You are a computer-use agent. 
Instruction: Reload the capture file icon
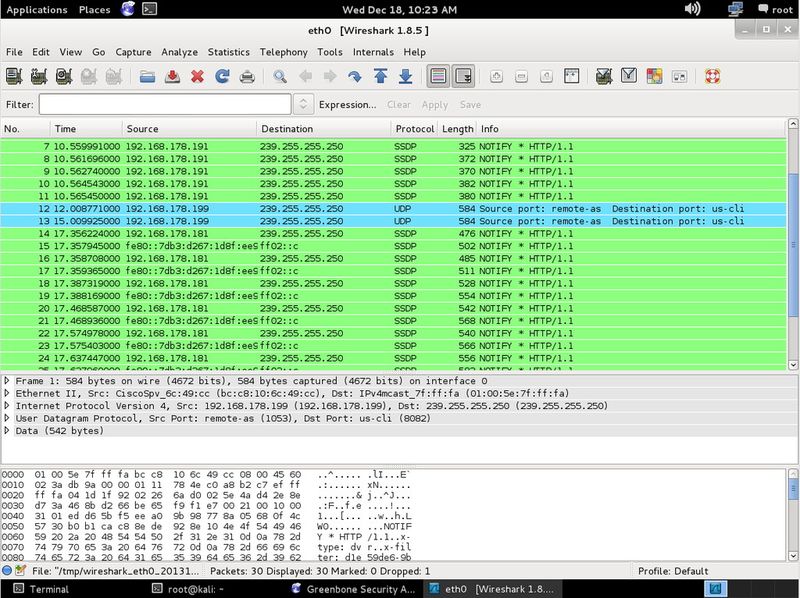[x=222, y=76]
